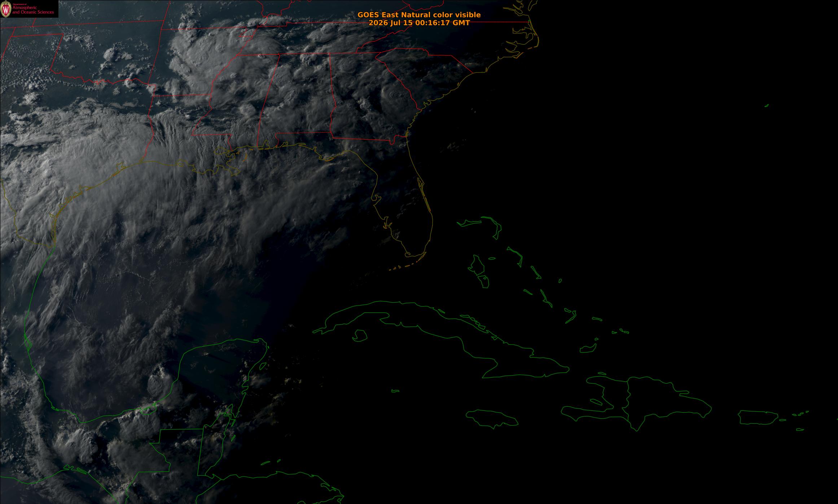Select the GOES East Natural color visible title
The width and height of the screenshot is (838, 504).
419,15
